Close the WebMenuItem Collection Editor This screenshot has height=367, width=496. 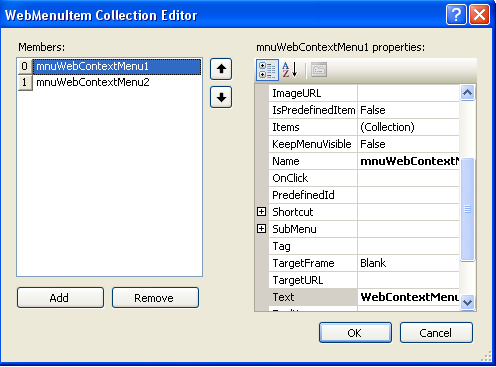[479, 15]
